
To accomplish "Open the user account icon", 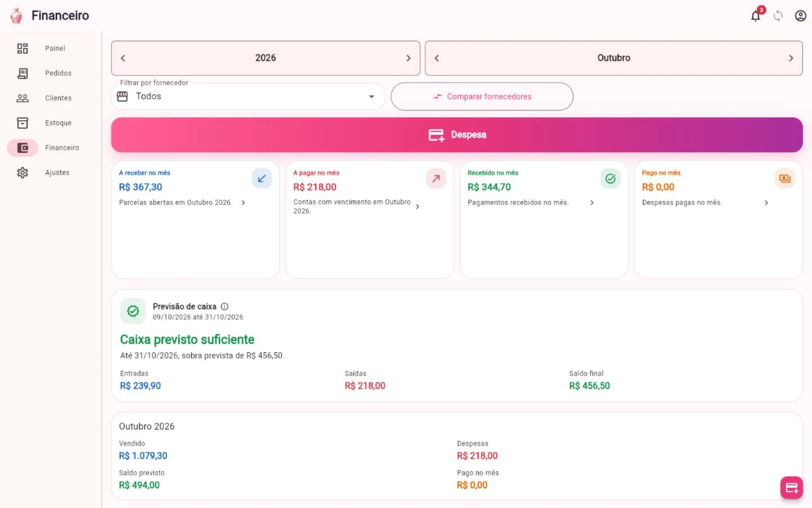I will click(800, 16).
